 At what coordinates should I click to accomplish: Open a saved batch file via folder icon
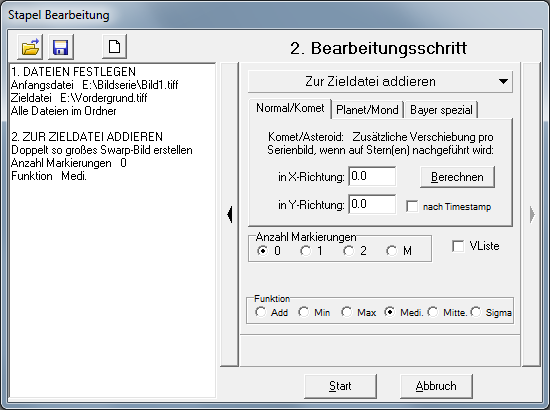pyautogui.click(x=30, y=47)
